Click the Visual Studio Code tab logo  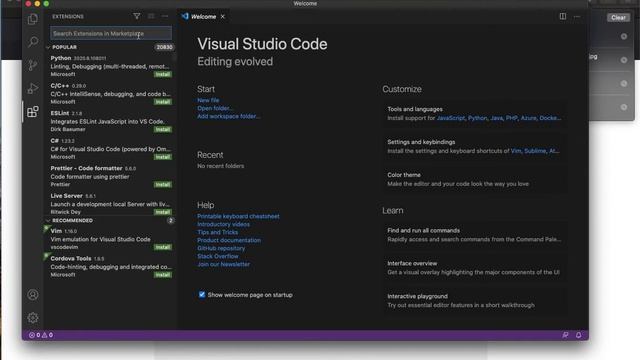(185, 16)
